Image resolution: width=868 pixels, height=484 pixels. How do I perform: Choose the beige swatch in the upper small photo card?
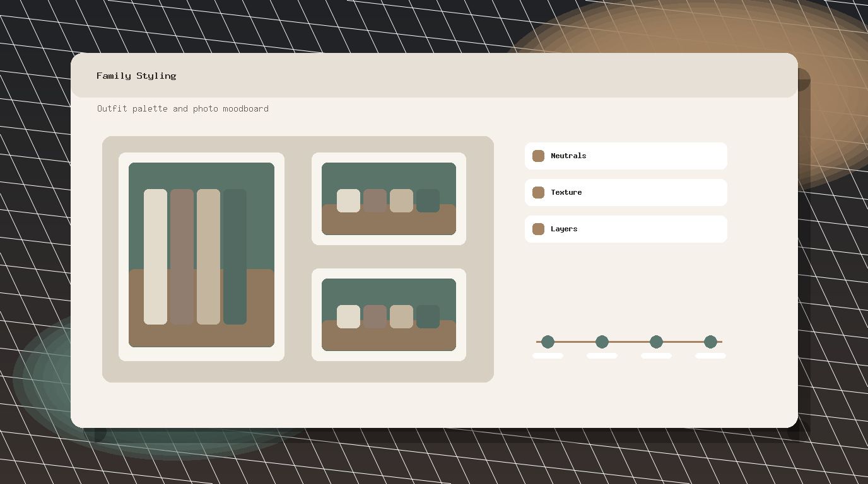pyautogui.click(x=401, y=200)
